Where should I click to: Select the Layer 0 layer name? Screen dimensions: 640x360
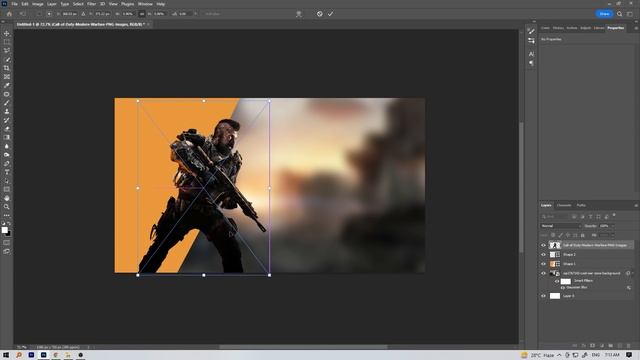pos(569,296)
